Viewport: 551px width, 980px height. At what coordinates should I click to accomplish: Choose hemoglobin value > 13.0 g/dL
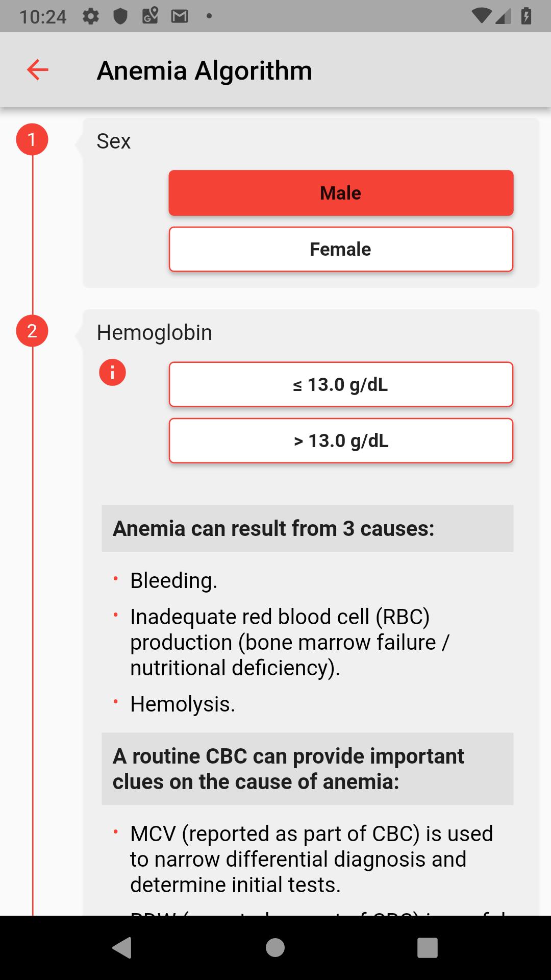(340, 440)
